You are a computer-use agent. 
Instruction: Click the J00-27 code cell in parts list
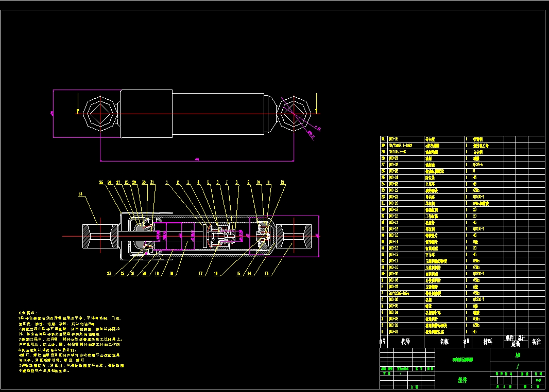393,158
